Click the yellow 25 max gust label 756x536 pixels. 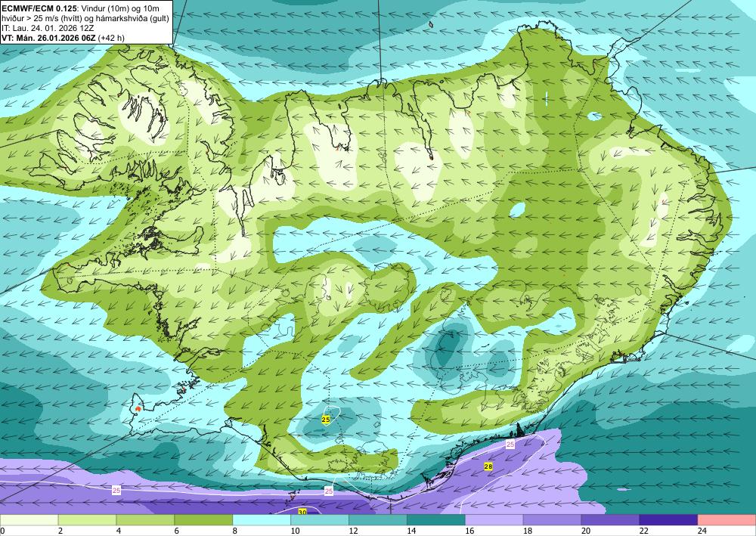point(326,420)
